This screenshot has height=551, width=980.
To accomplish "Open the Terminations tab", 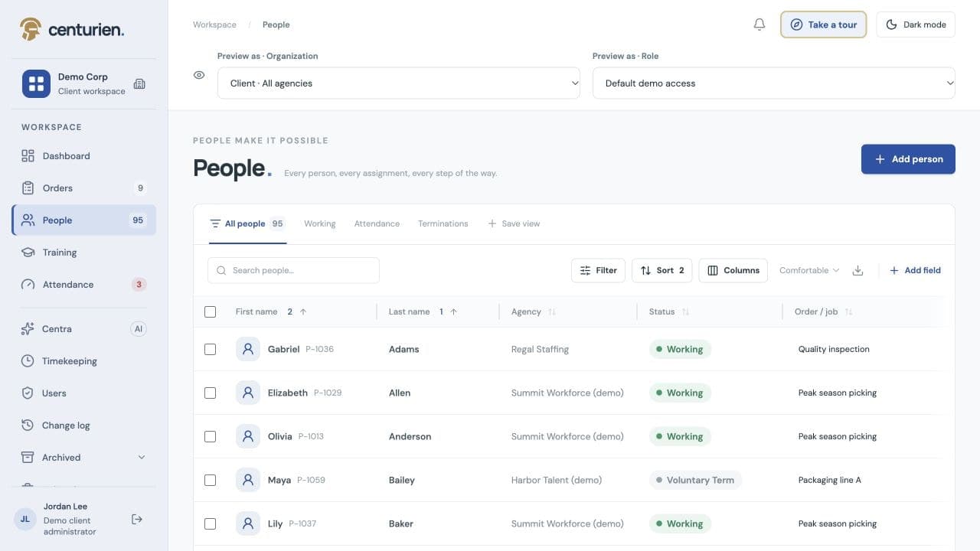I will (x=443, y=223).
